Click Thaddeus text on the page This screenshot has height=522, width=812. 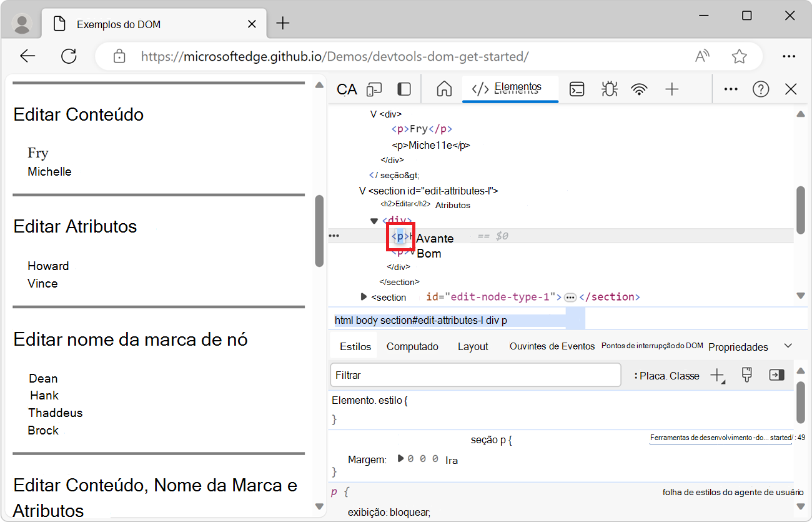pos(55,413)
